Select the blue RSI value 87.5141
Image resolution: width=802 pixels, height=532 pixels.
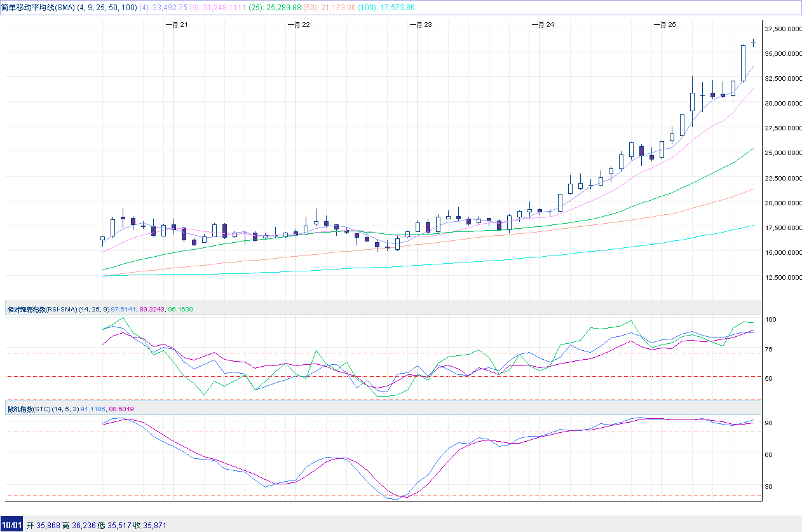tap(124, 309)
